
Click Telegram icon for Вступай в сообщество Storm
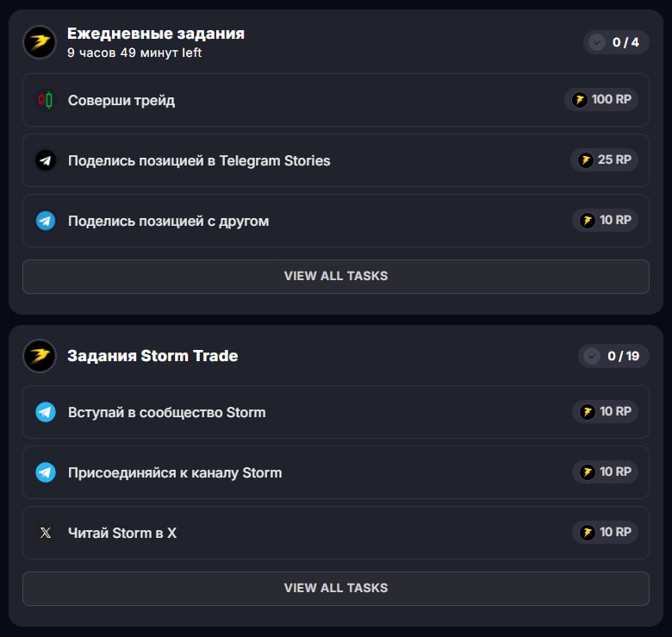click(x=46, y=412)
